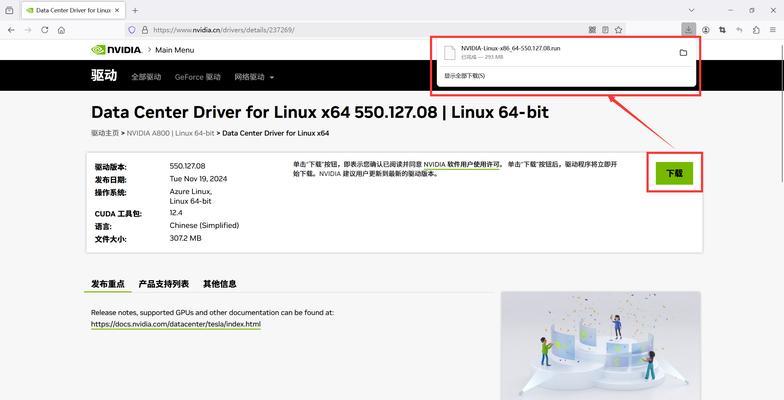Bookmark this page with the star
The image size is (784, 400).
coord(618,30)
